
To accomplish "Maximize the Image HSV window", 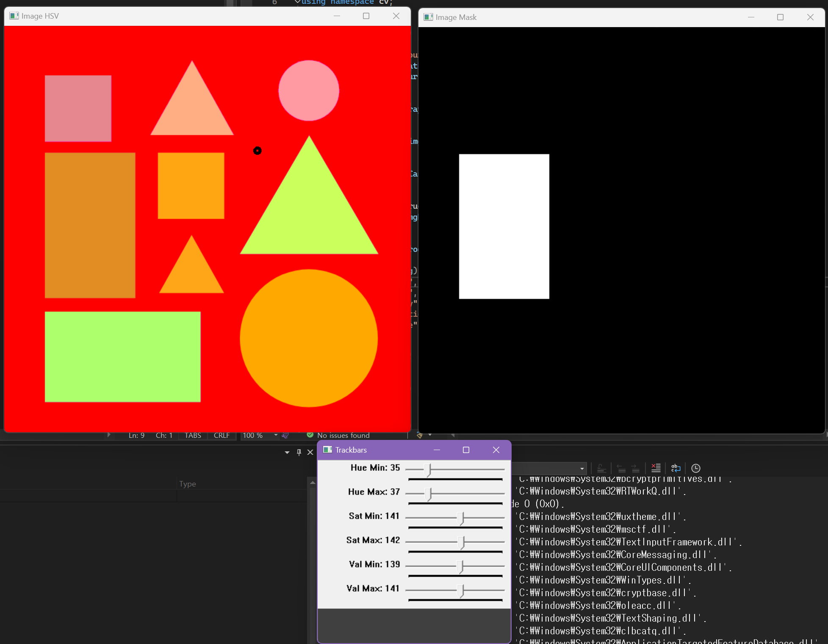I will 366,16.
